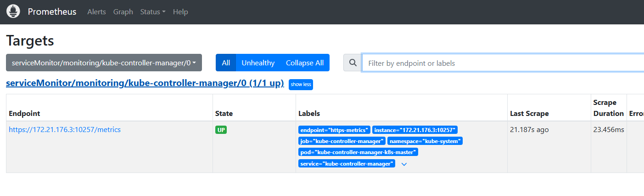Viewport: 644px width, 196px height.
Task: Click the show less button
Action: (x=301, y=85)
